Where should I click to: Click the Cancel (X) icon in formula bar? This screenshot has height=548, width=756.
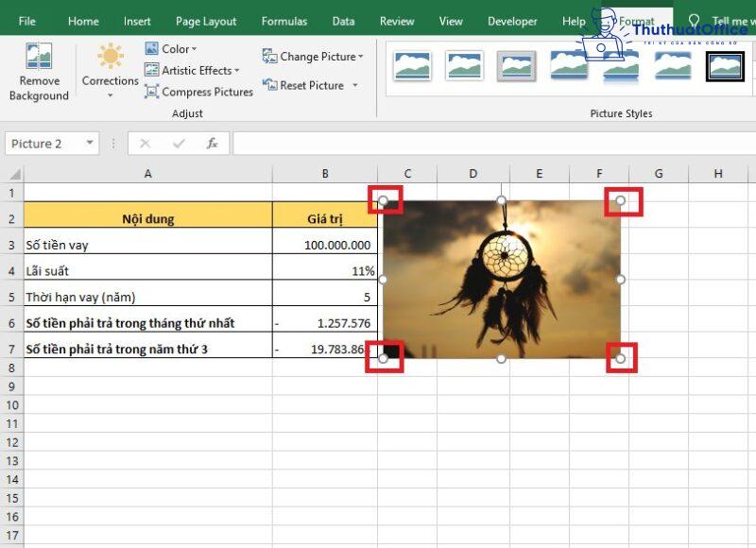(145, 143)
